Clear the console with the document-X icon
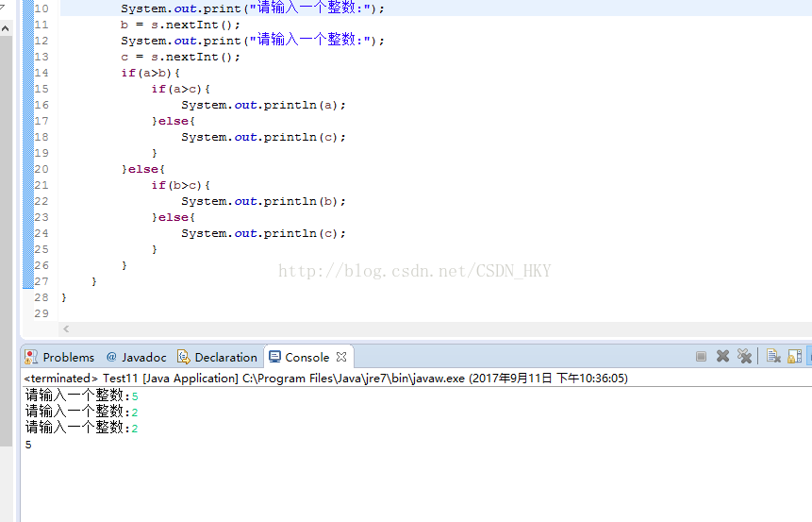This screenshot has height=522, width=812. [x=773, y=356]
